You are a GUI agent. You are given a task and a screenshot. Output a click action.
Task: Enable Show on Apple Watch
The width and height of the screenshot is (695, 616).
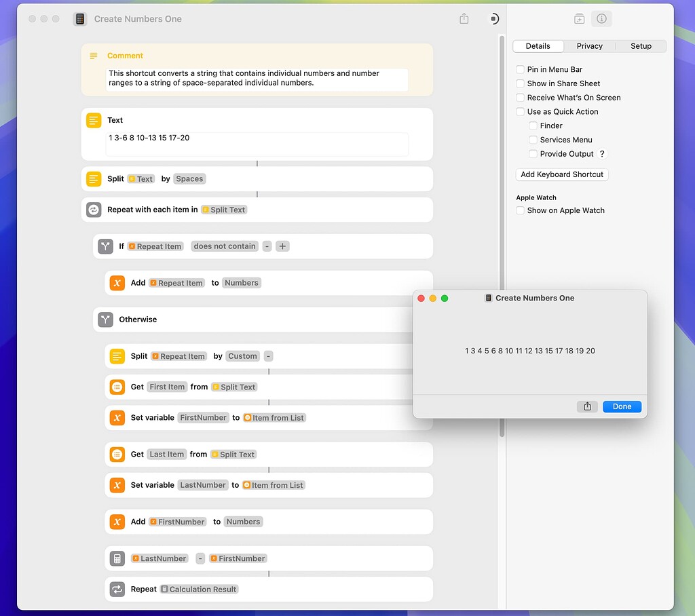click(520, 210)
